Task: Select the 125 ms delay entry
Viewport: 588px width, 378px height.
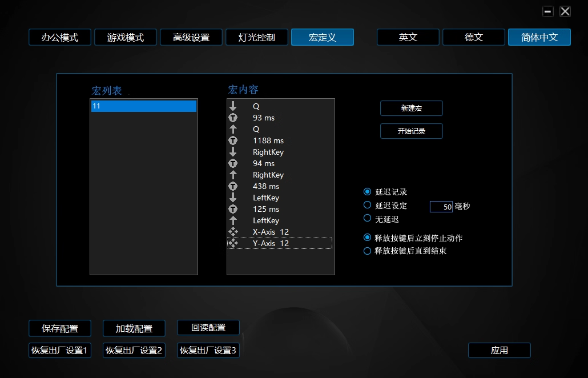Action: [280, 209]
